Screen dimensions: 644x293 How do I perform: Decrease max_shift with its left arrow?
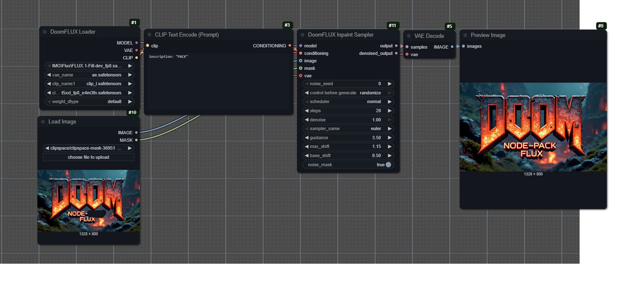307,146
